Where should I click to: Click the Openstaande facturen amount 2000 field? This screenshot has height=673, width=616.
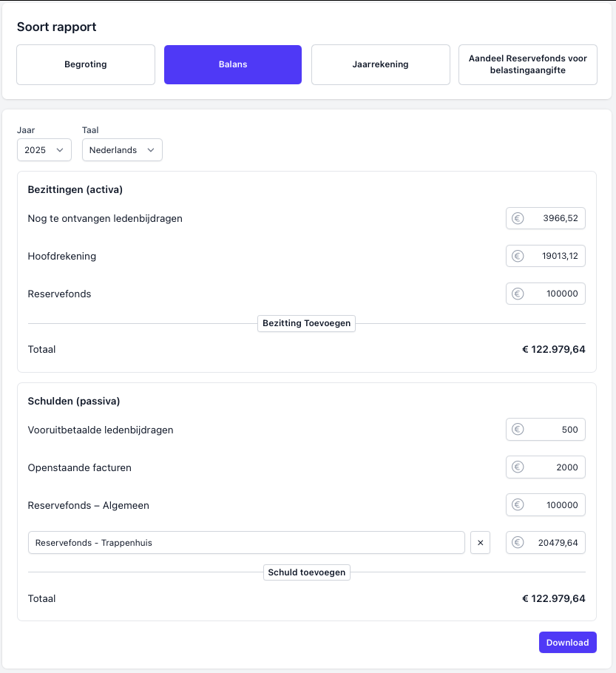tap(555, 467)
